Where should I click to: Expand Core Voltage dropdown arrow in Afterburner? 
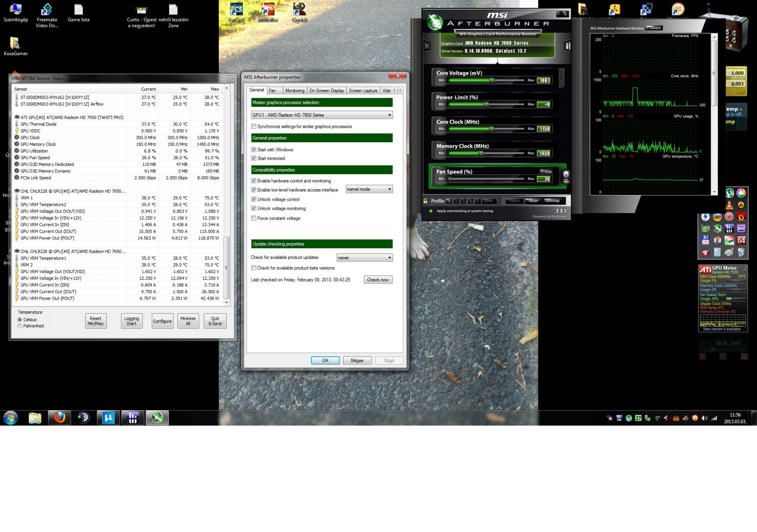(x=561, y=79)
